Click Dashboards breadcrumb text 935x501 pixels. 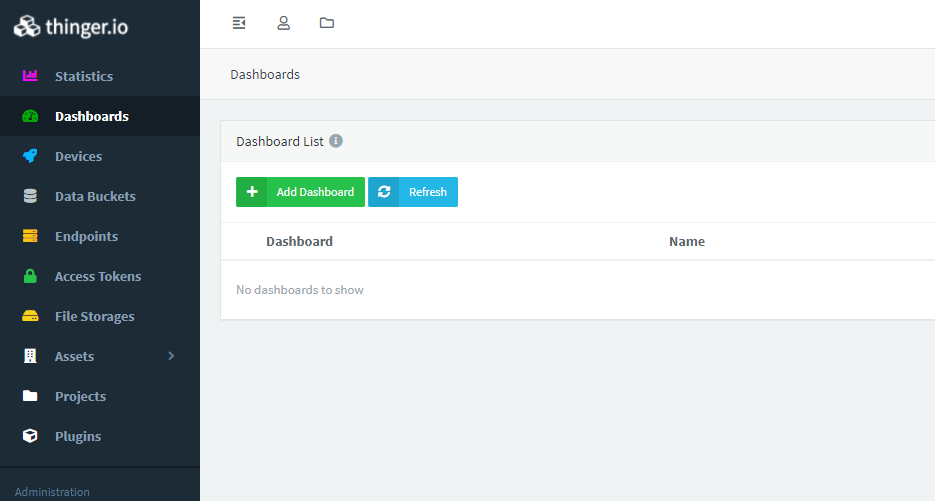(x=265, y=74)
